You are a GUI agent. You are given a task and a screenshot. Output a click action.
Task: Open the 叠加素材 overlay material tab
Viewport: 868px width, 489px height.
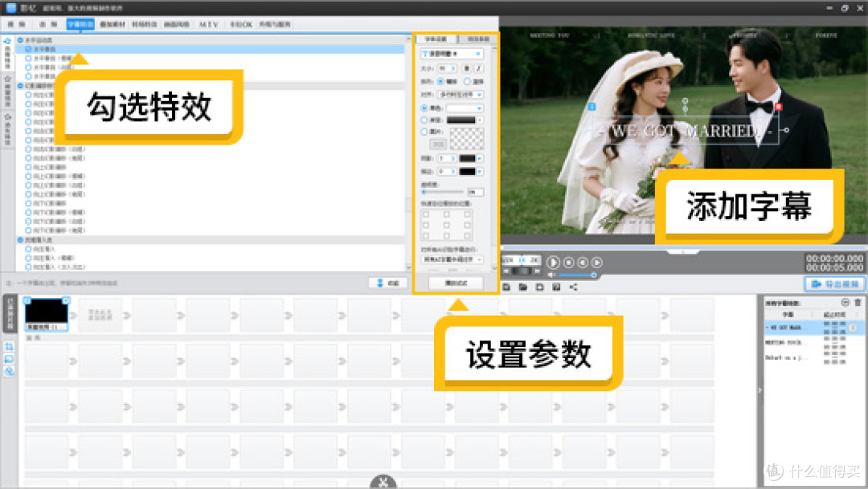click(x=113, y=24)
